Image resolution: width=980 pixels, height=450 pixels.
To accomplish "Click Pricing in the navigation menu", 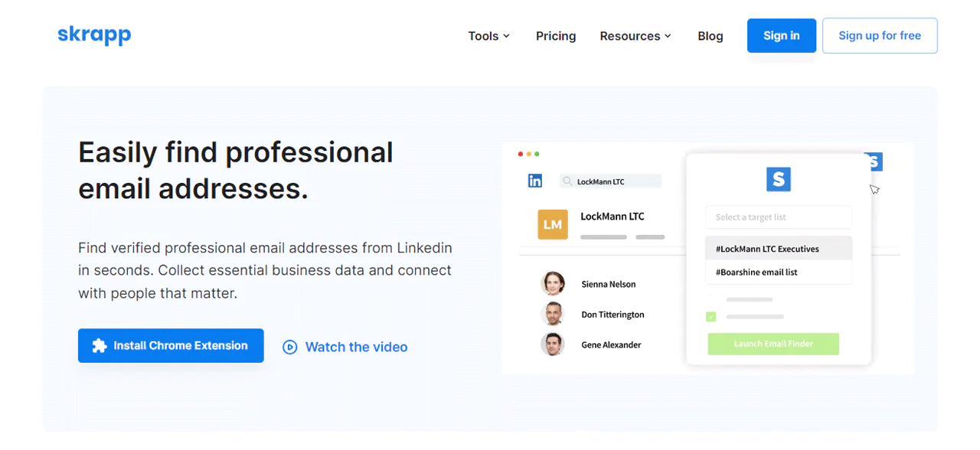I will click(x=556, y=36).
